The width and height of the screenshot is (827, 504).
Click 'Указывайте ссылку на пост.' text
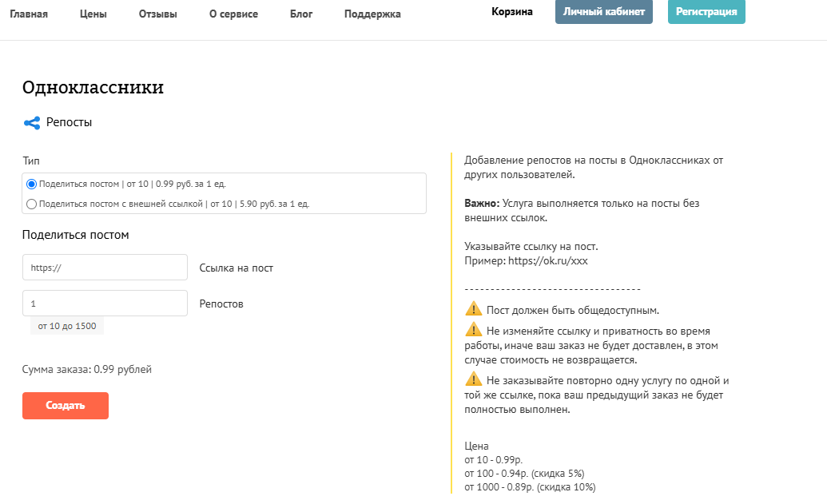click(531, 246)
